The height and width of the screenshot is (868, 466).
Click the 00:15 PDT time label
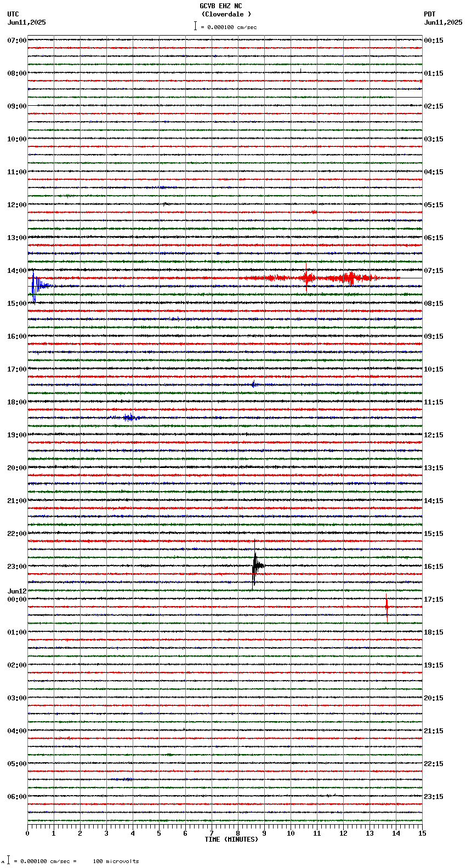(434, 41)
